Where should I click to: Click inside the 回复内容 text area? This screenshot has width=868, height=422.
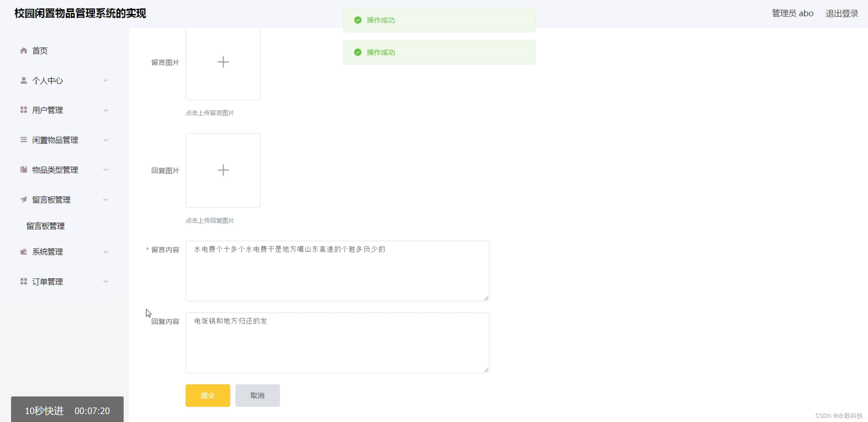click(337, 345)
